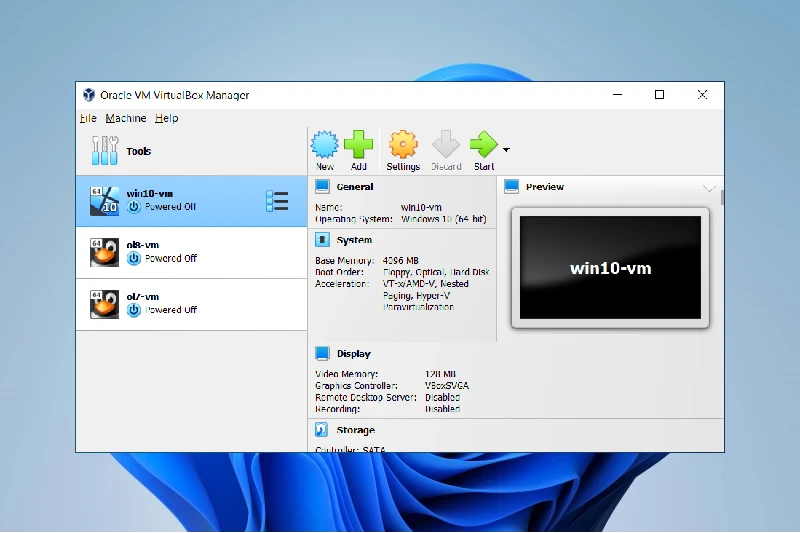Select the ol7-vm virtual machine
Viewport: 800px width, 533px height.
191,304
